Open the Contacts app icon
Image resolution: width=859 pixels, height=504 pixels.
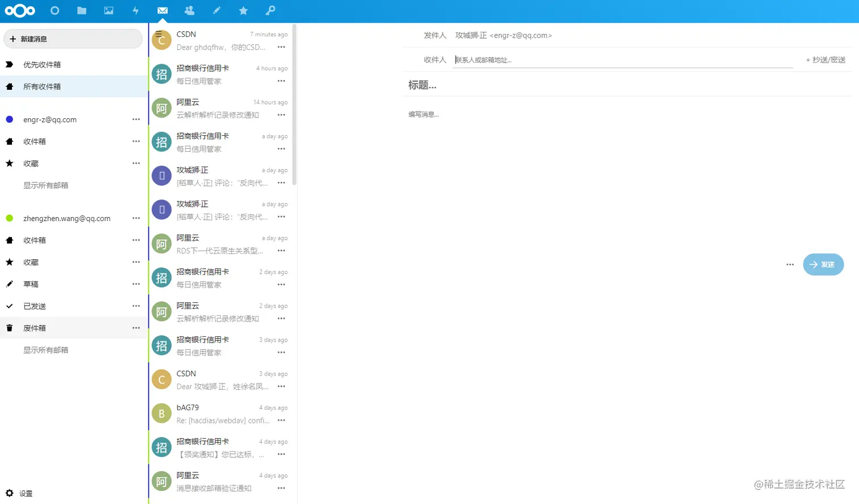(189, 10)
